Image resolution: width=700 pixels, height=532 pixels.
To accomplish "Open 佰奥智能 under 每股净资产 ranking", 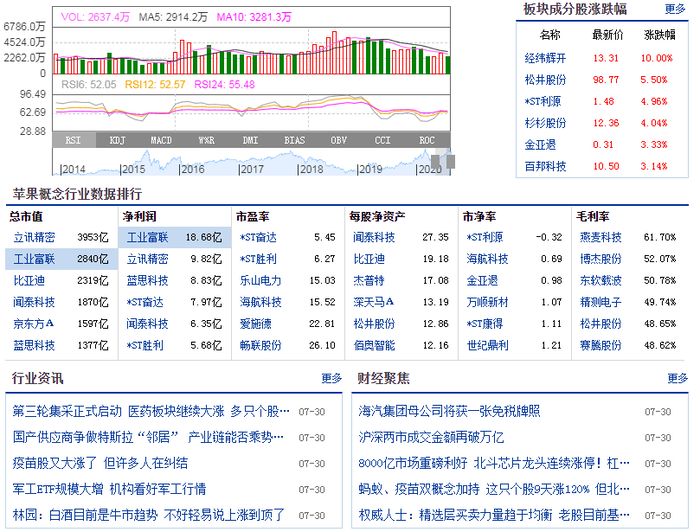I will coord(374,345).
